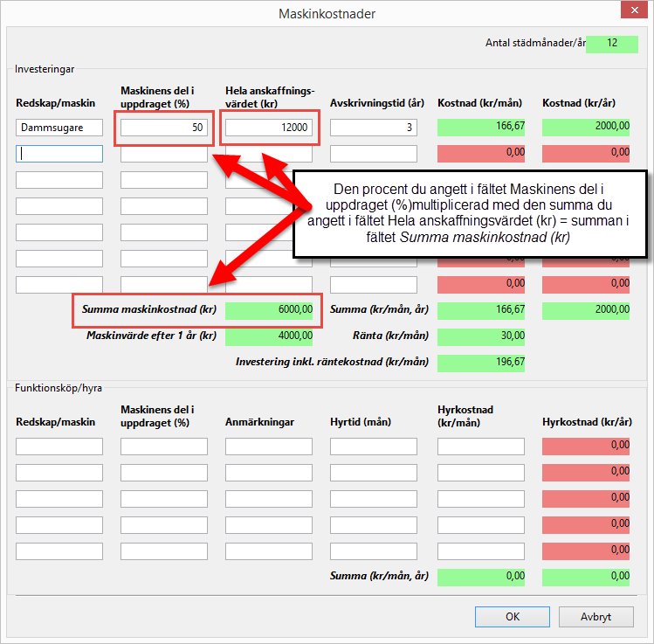Click the Dammsugare yearly cost 2000,00 cell
The image size is (654, 644).
(x=586, y=128)
